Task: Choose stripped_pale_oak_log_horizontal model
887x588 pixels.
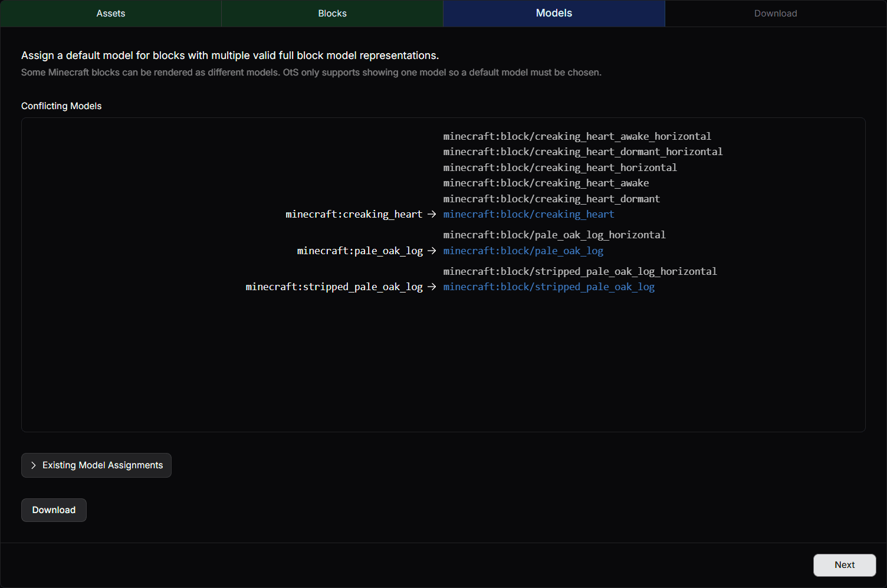Action: (x=580, y=271)
